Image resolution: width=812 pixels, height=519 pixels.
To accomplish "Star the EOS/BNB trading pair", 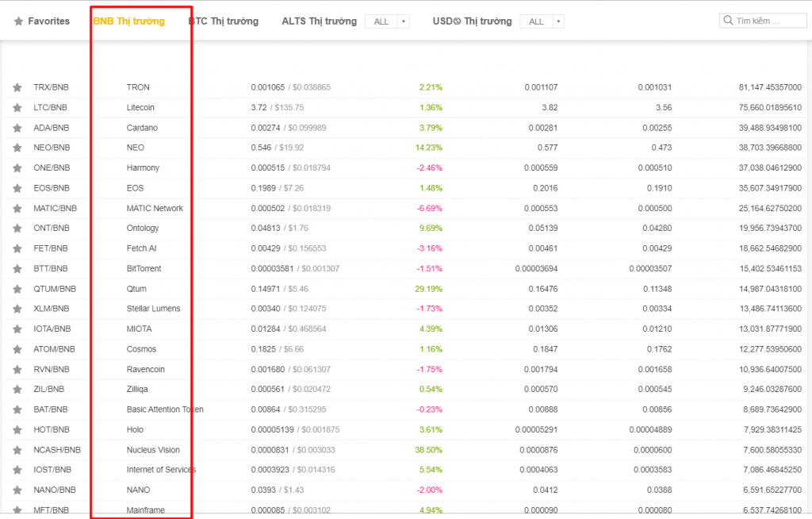I will [x=17, y=188].
